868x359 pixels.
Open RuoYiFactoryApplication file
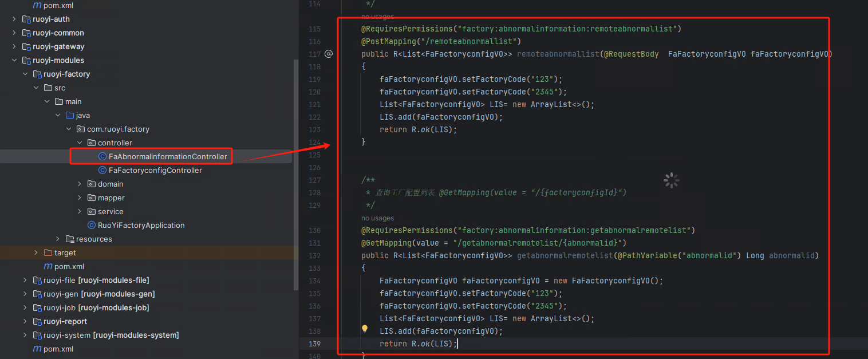tap(141, 225)
